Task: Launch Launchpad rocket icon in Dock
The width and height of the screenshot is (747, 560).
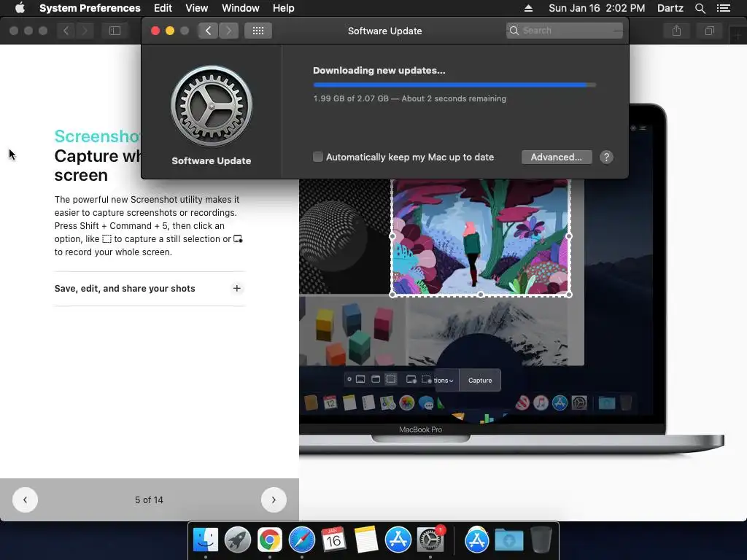Action: [x=238, y=540]
